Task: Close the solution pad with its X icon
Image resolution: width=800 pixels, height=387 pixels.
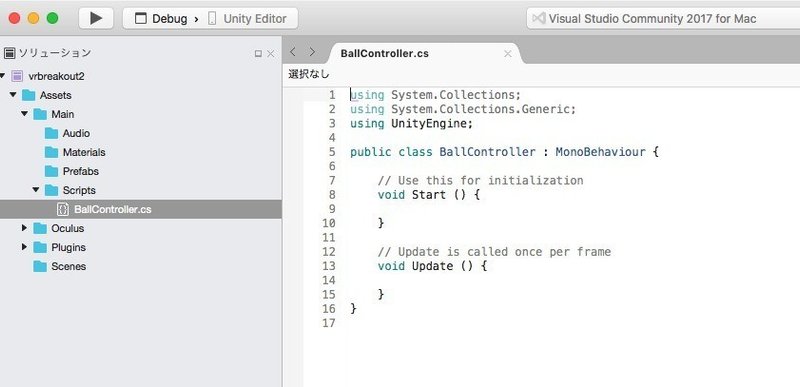Action: (x=270, y=54)
